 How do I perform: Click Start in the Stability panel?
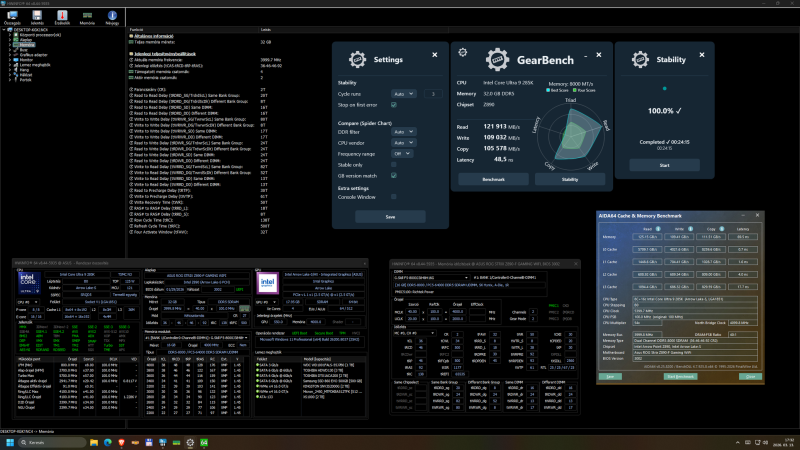click(664, 165)
